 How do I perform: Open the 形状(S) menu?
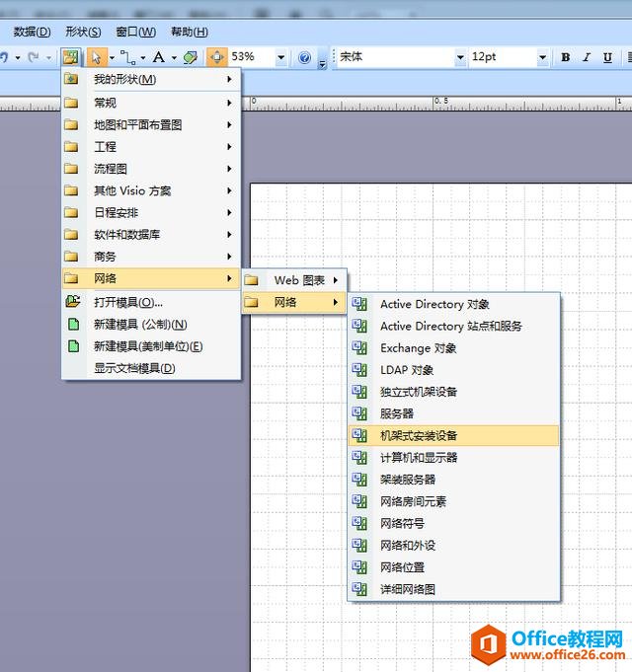83,32
